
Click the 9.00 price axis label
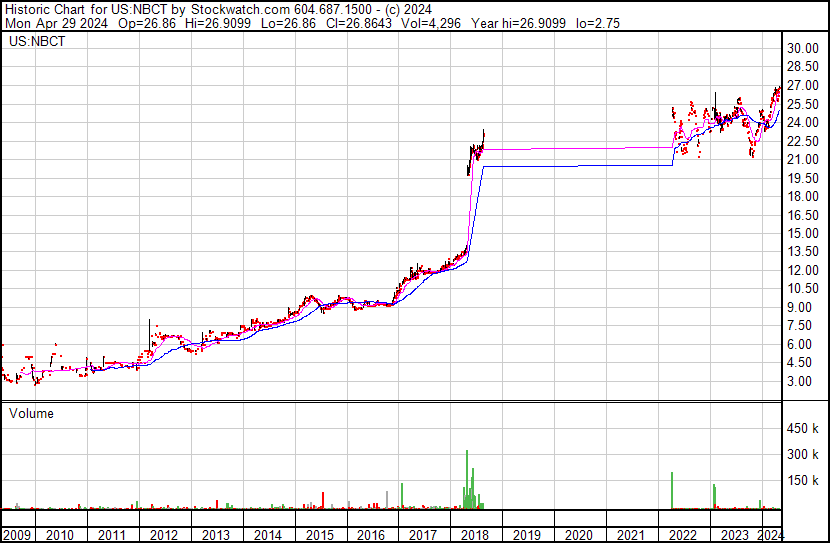800,307
